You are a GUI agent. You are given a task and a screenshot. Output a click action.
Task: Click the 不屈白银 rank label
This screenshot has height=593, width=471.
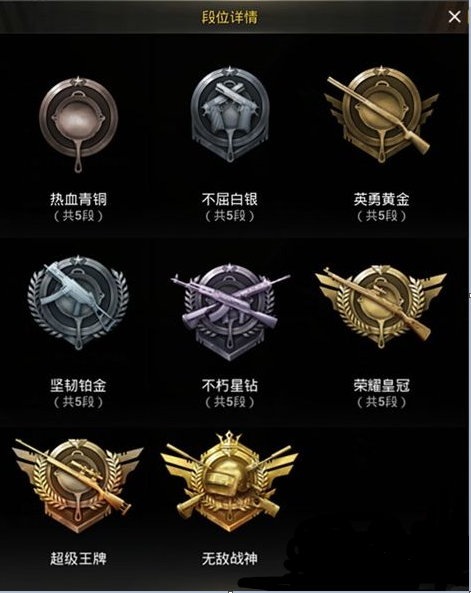pyautogui.click(x=230, y=199)
